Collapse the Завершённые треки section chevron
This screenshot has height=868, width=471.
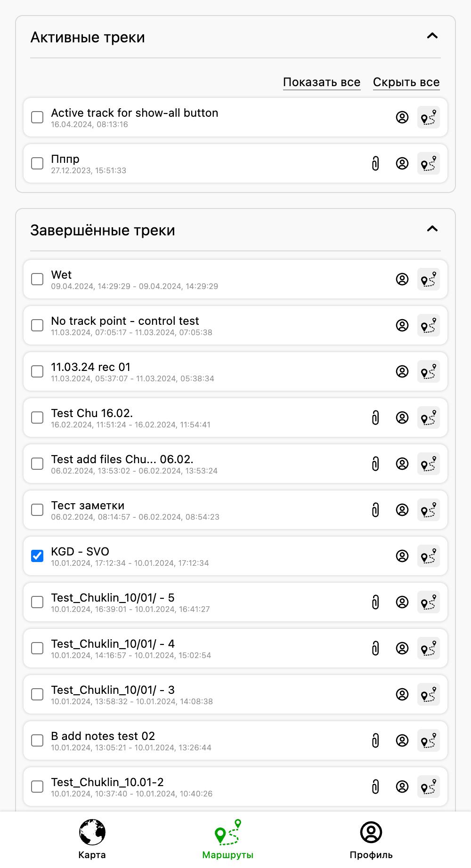(x=432, y=229)
